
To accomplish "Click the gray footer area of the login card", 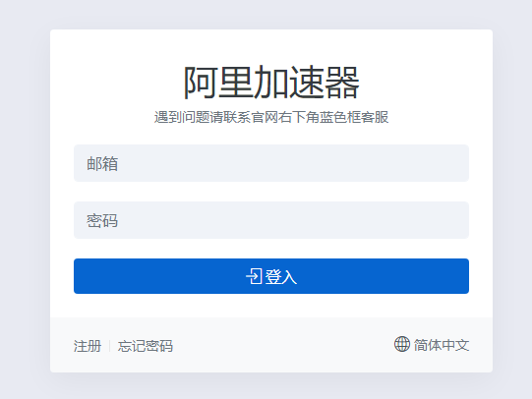I will coord(271,345).
